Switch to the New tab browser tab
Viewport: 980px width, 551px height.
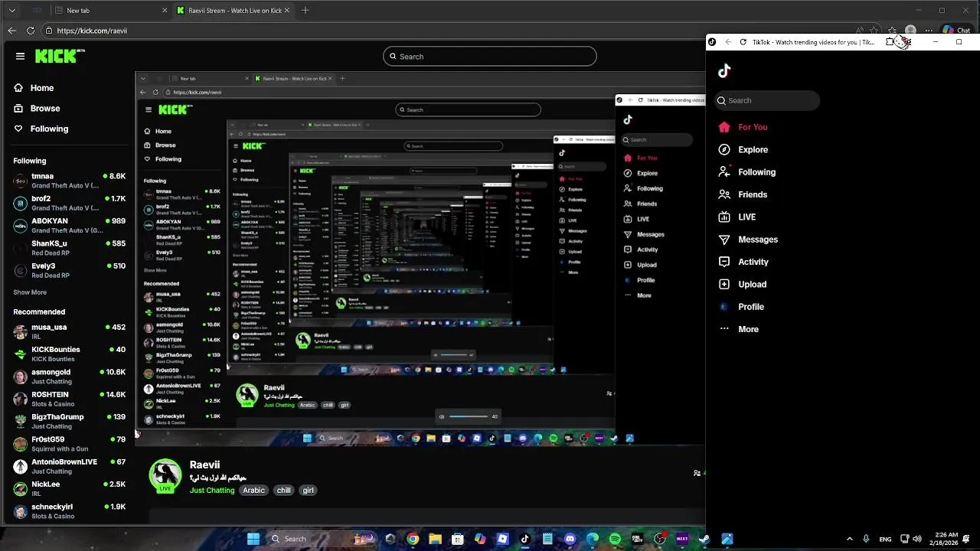coord(111,11)
